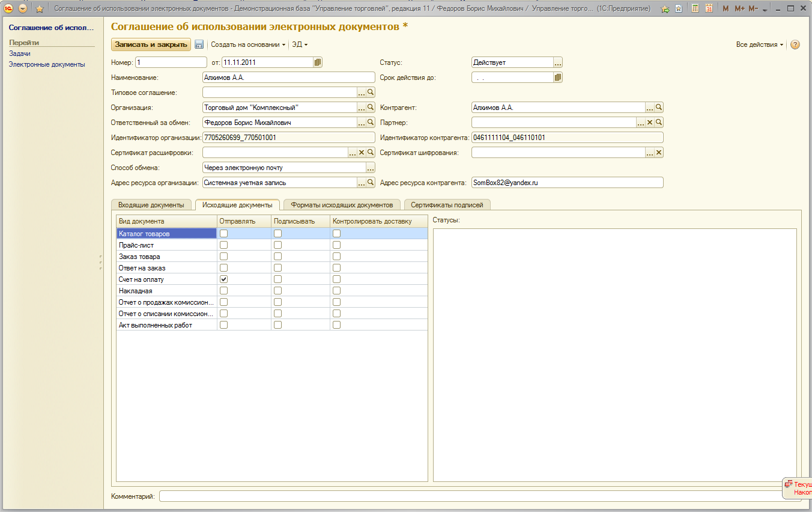812x512 pixels.
Task: Click the Записать и закрыть button
Action: [x=151, y=44]
